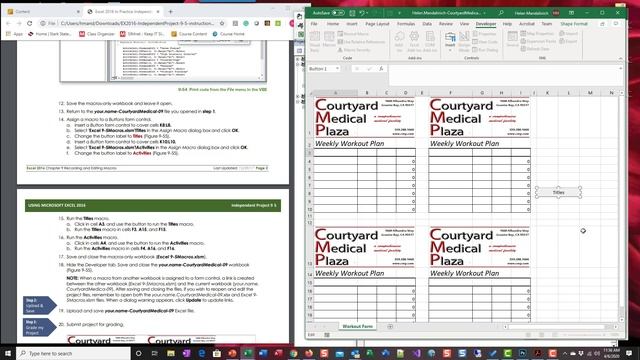This screenshot has width=640, height=360.
Task: Open the Add-ins button in Developer ribbon
Action: [400, 42]
